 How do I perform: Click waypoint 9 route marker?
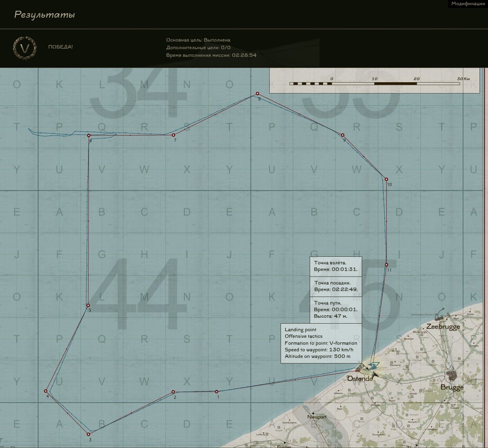pyautogui.click(x=342, y=135)
